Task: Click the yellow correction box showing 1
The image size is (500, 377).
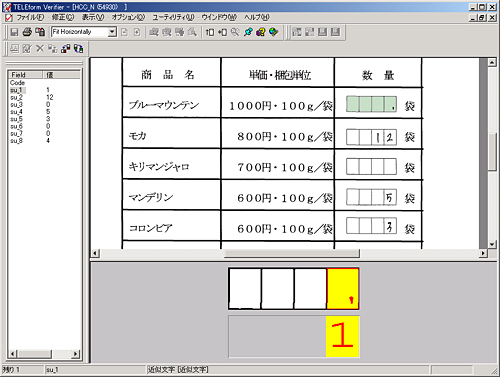Action: point(342,336)
